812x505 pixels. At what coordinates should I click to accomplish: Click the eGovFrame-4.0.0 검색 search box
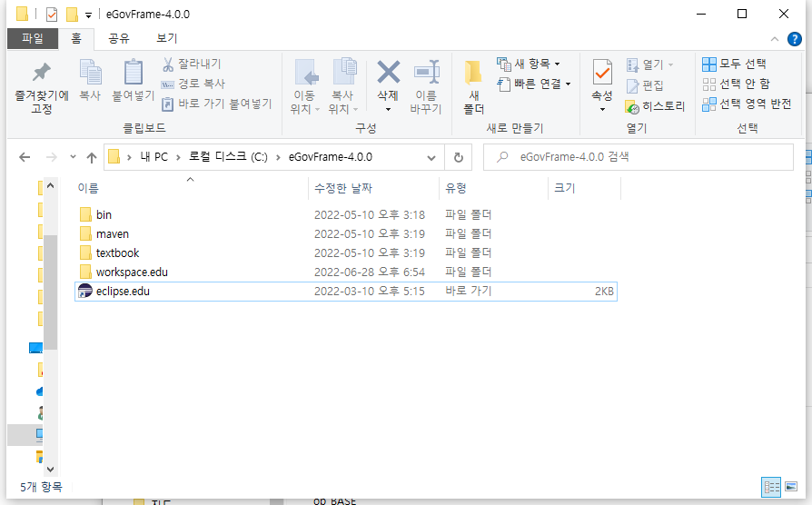pos(638,157)
